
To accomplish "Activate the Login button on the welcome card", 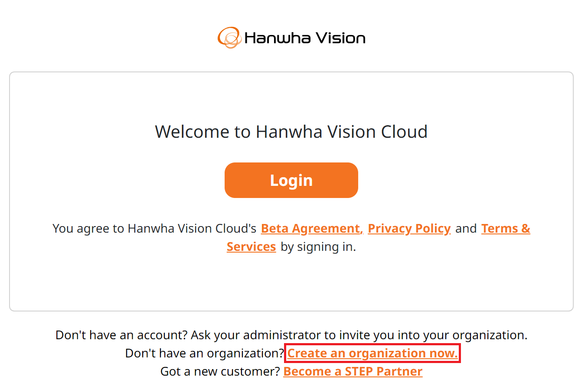I will (291, 180).
